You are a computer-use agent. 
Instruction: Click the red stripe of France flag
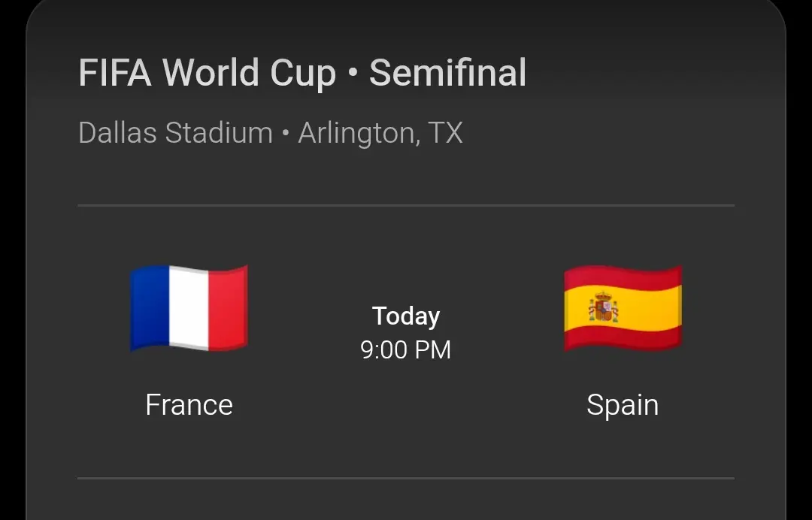[x=228, y=308]
